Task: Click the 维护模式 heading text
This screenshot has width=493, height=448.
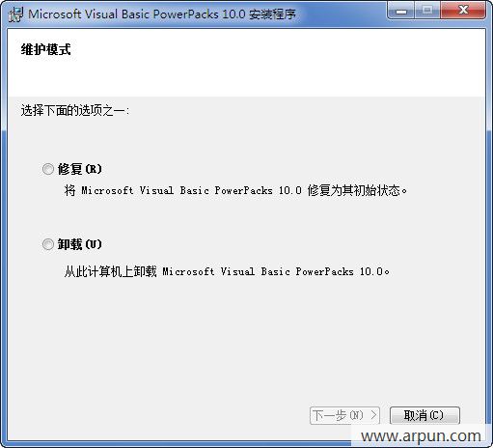Action: pyautogui.click(x=45, y=49)
